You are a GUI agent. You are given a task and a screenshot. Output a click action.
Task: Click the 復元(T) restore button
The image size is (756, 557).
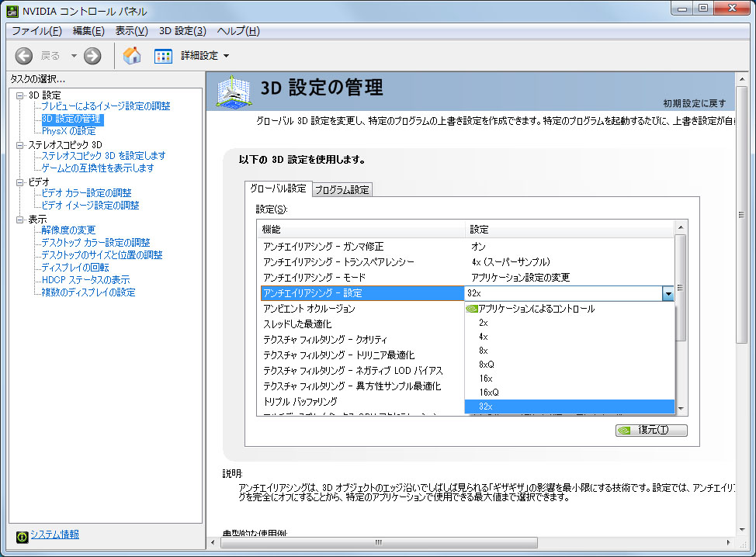point(651,430)
